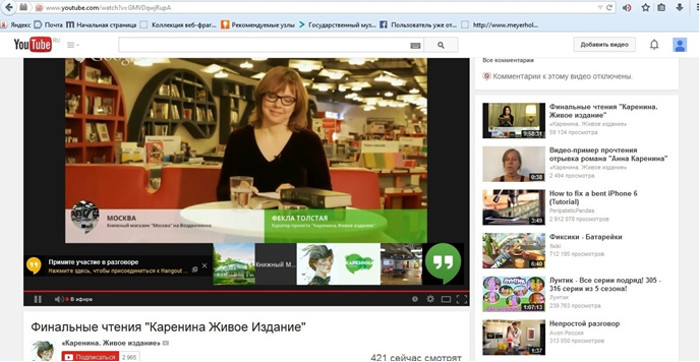
Task: Open the user account avatar
Action: (x=679, y=45)
